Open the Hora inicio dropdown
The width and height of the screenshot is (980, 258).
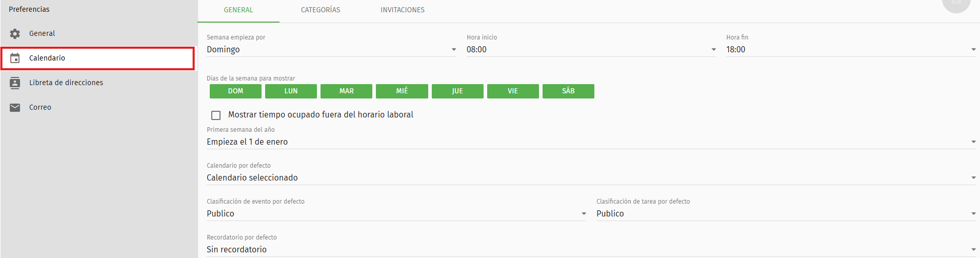pyautogui.click(x=591, y=50)
